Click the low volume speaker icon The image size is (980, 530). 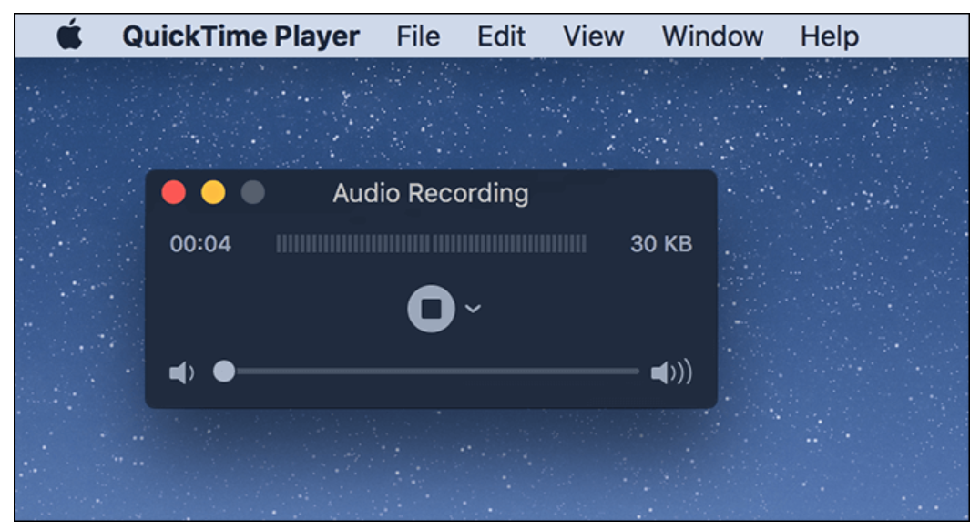[182, 372]
